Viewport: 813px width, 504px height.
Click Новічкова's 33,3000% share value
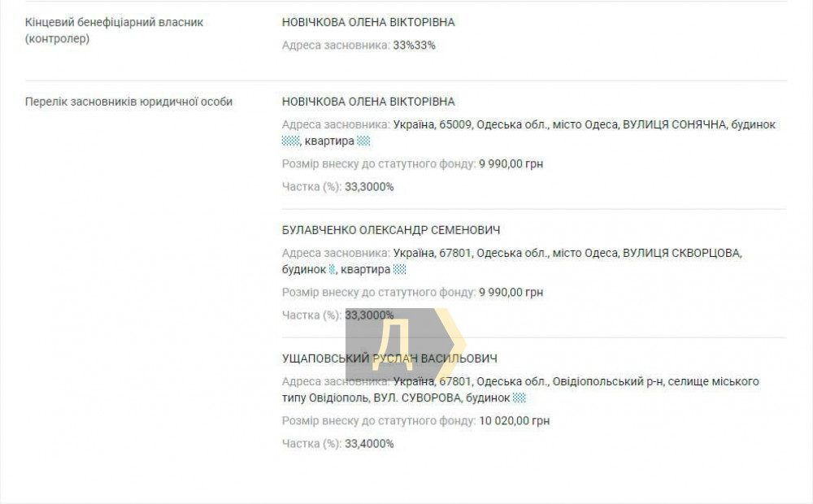coord(369,187)
